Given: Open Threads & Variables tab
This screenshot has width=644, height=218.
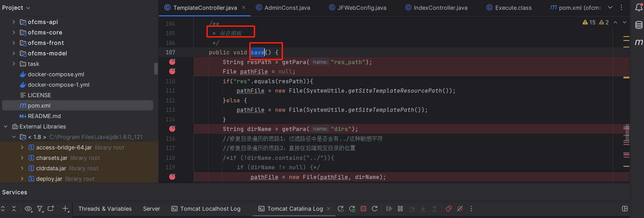Looking at the screenshot, I should point(105,209).
